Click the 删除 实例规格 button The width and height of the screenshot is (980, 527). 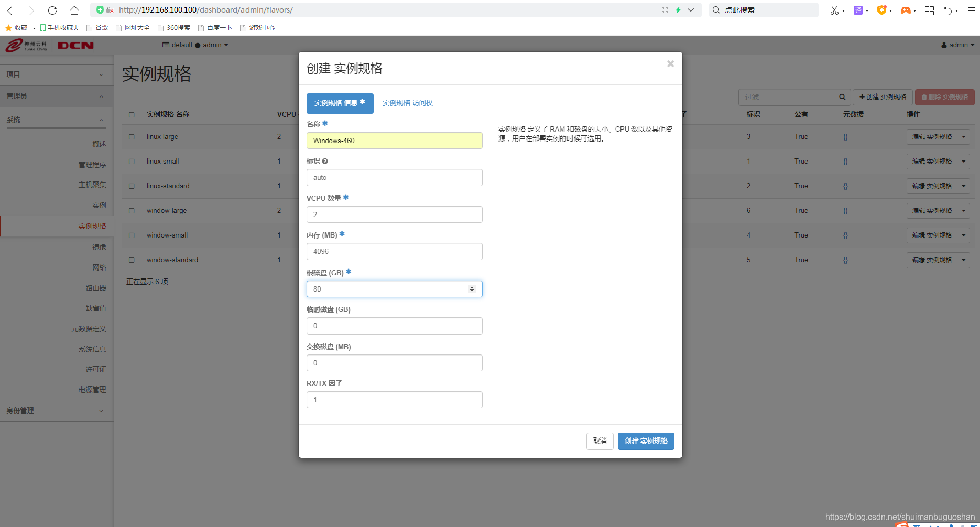click(x=945, y=97)
